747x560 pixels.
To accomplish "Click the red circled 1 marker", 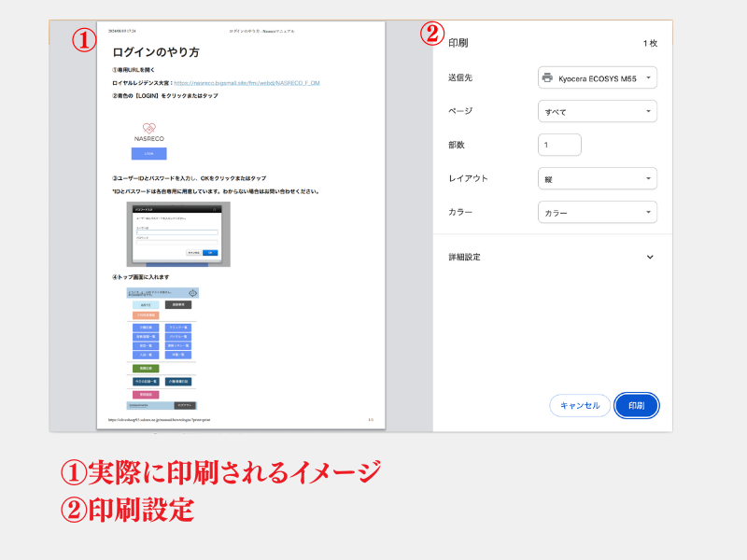I will [x=85, y=39].
